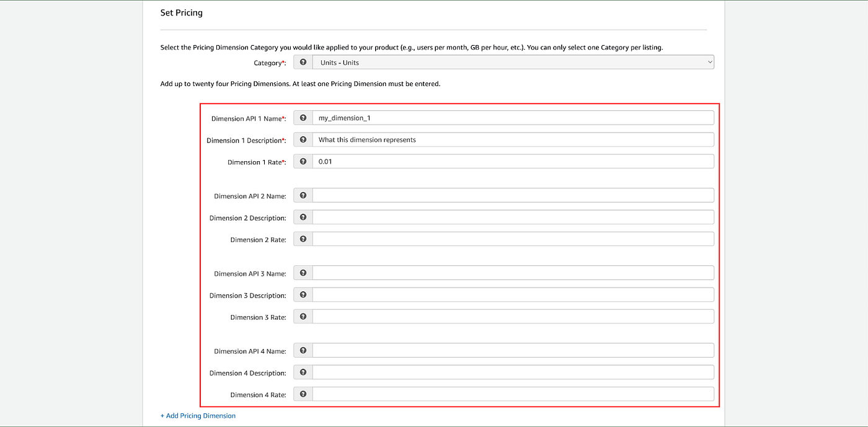Click the Dimension 3 Description label
Screen dimensions: 868x427
pyautogui.click(x=248, y=296)
